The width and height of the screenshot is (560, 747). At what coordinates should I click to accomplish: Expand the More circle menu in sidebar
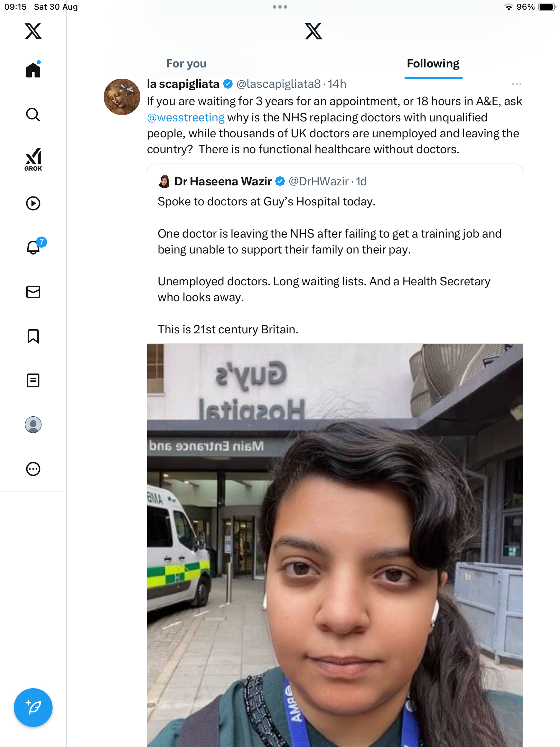point(33,469)
